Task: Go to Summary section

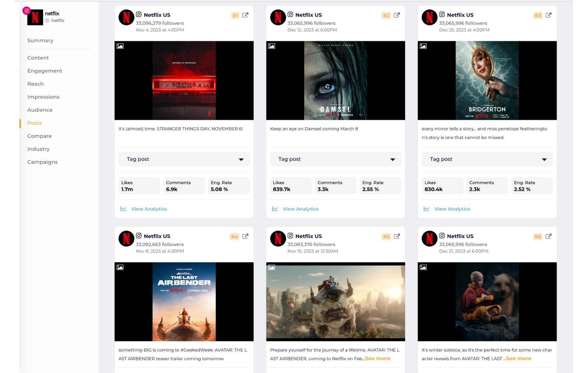Action: click(40, 40)
